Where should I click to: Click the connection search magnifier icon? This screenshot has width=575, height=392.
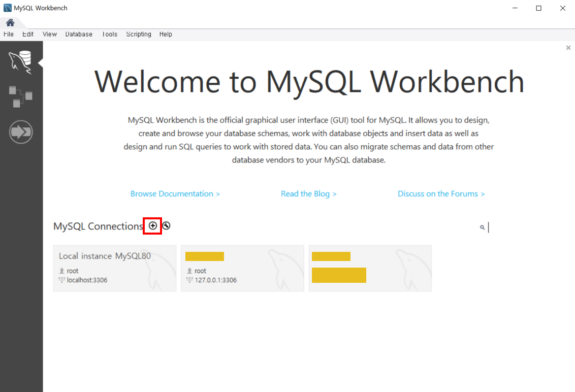click(x=482, y=227)
